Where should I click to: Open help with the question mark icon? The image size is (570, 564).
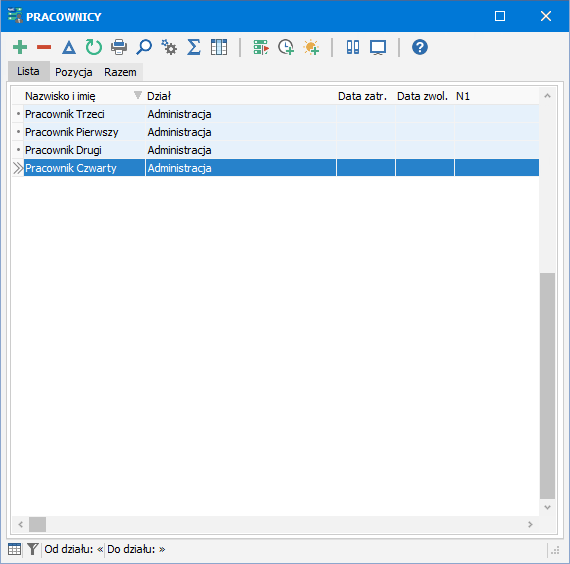pyautogui.click(x=420, y=47)
